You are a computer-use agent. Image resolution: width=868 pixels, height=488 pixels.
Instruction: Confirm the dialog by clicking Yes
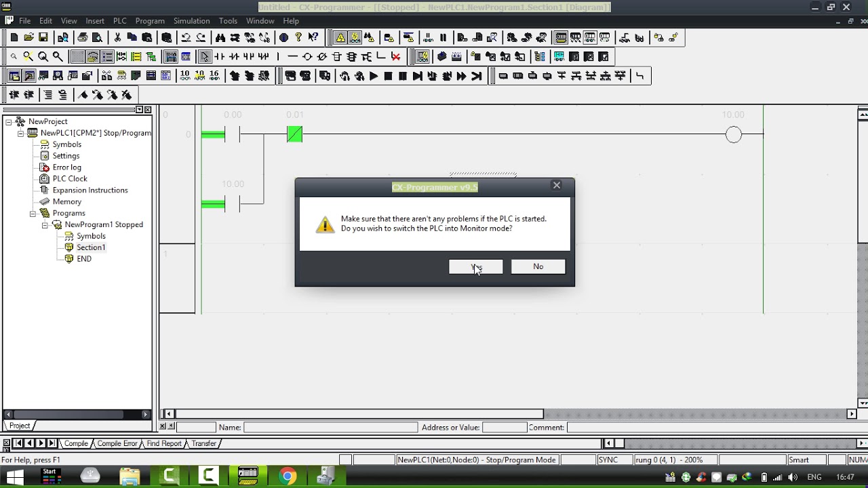tap(476, 266)
